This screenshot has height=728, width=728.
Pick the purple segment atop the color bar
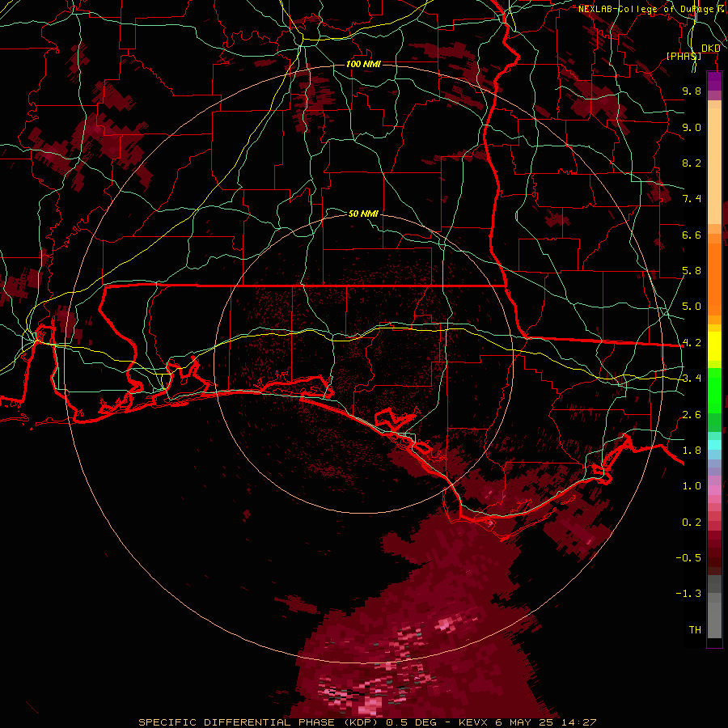[714, 82]
